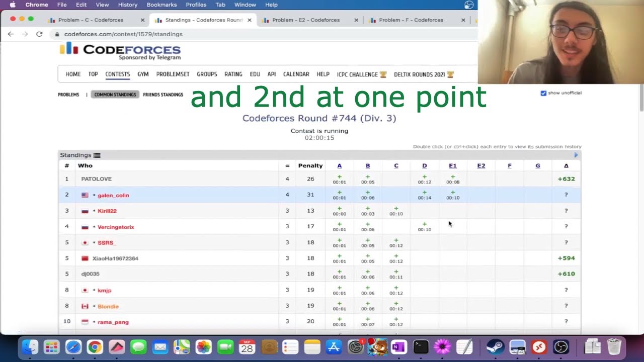Open the Mail app in the Dock
The image size is (644, 362).
(x=160, y=347)
